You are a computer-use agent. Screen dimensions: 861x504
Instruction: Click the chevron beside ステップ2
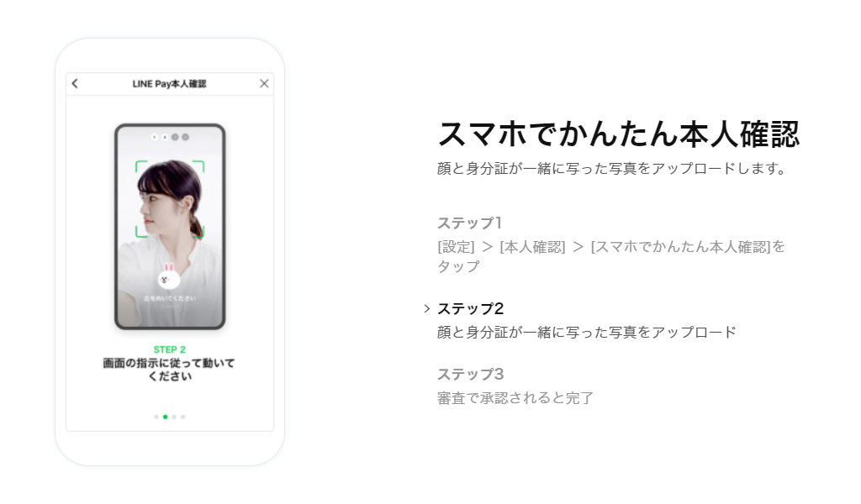426,309
